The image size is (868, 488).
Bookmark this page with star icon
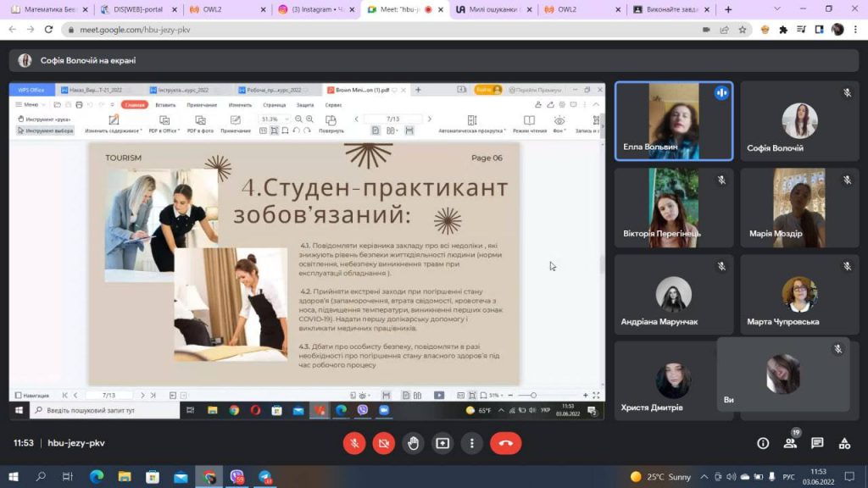click(x=743, y=29)
